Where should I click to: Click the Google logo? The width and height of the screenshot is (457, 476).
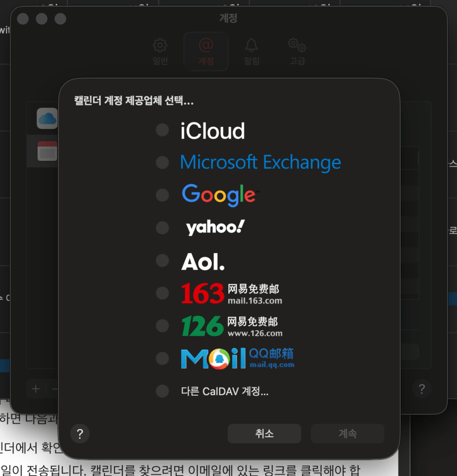pyautogui.click(x=219, y=195)
